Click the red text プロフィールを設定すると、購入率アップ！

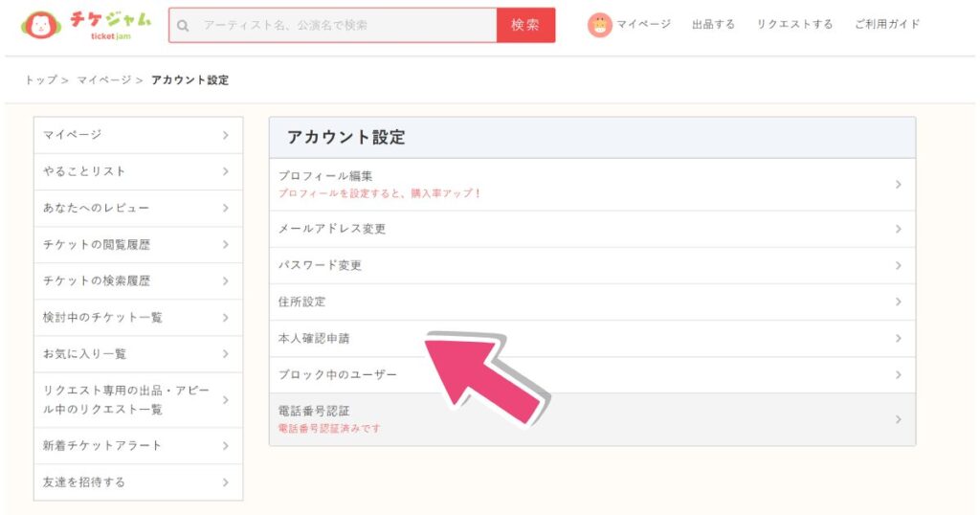(x=379, y=193)
